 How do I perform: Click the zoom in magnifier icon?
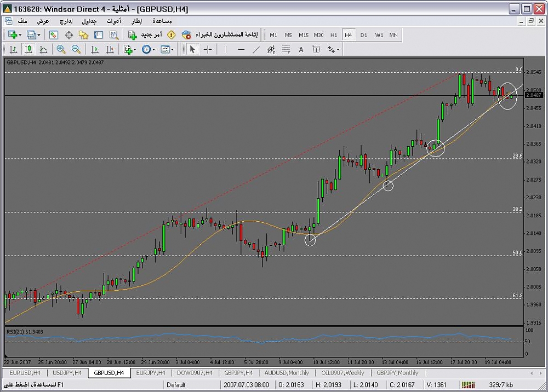(x=61, y=49)
